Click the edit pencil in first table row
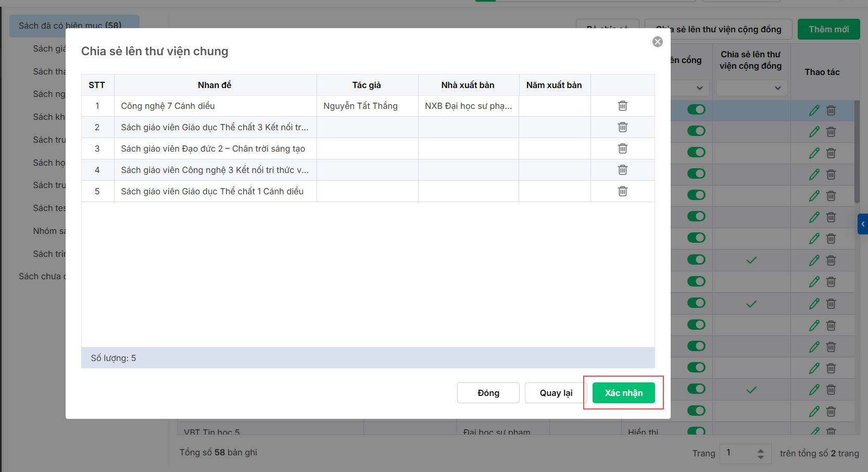This screenshot has height=472, width=868. pos(814,110)
